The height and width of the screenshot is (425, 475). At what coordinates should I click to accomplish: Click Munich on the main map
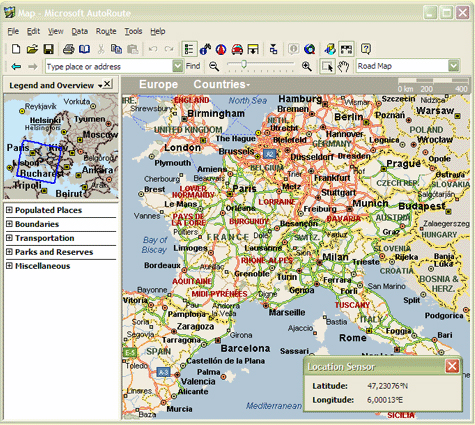[x=370, y=203]
